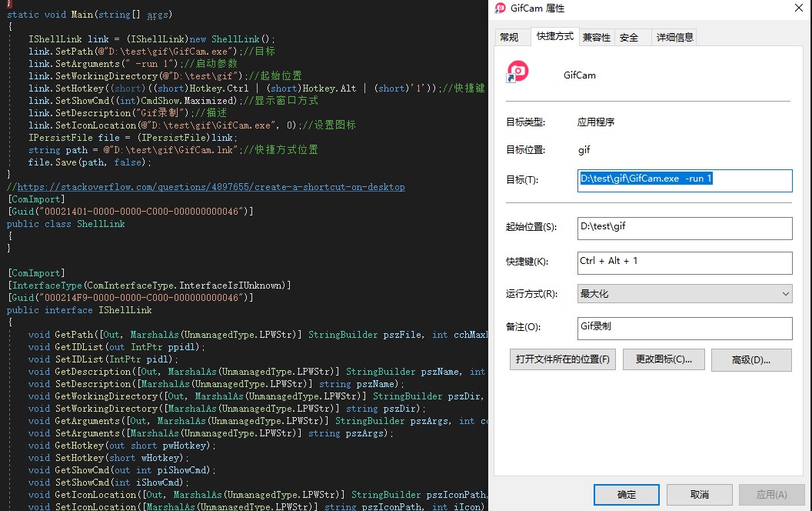This screenshot has height=511, width=812.
Task: Expand the 运行方式 dropdown showing 最大化
Action: point(684,294)
